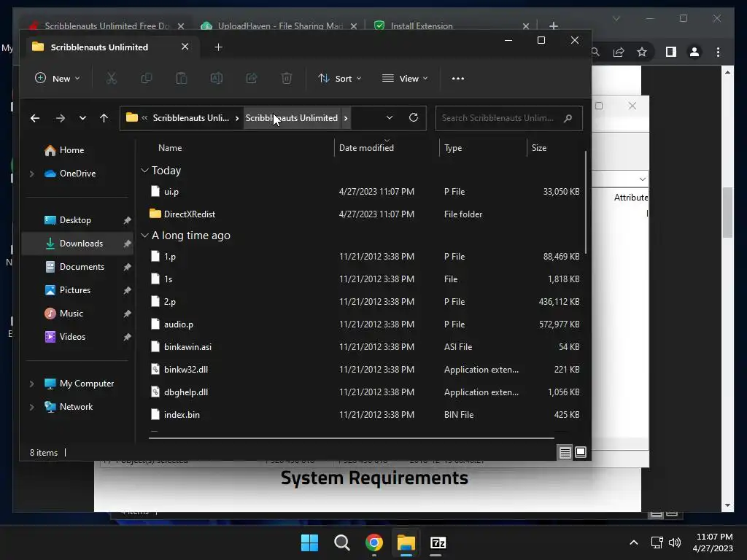Expand OneDrive in navigation pane
The height and width of the screenshot is (560, 747).
31,174
